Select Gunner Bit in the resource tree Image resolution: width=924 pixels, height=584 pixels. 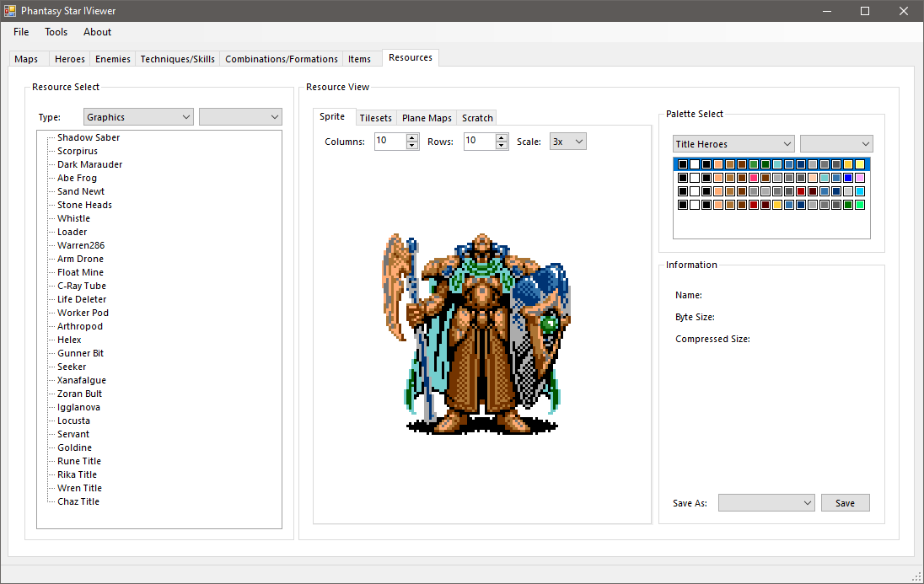click(80, 354)
